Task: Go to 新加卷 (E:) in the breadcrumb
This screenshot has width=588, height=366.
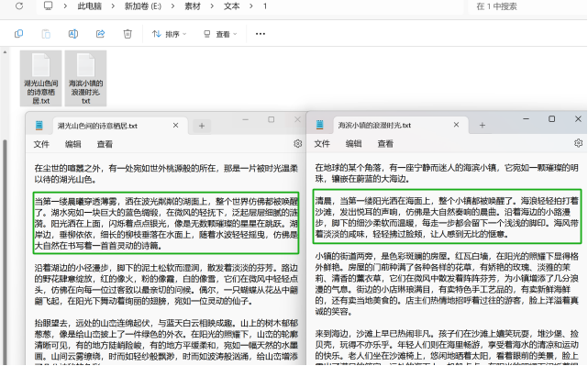Action: pos(143,6)
